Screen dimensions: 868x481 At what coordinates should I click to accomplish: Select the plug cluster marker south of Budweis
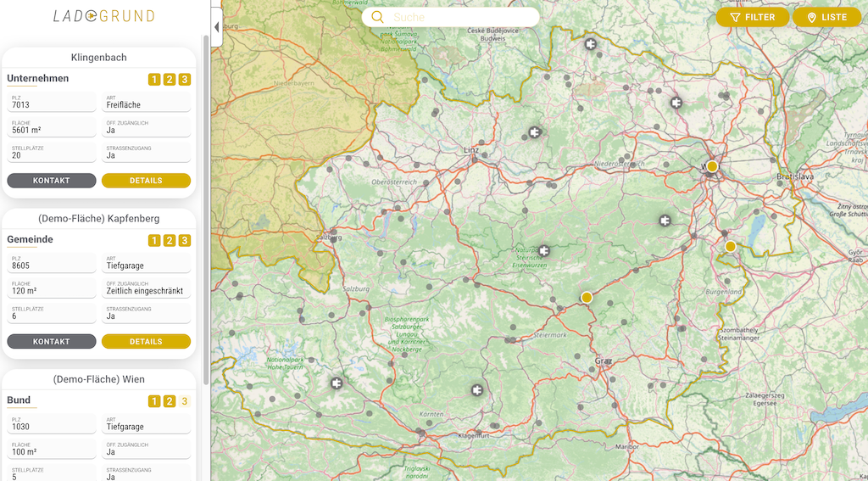coord(591,44)
